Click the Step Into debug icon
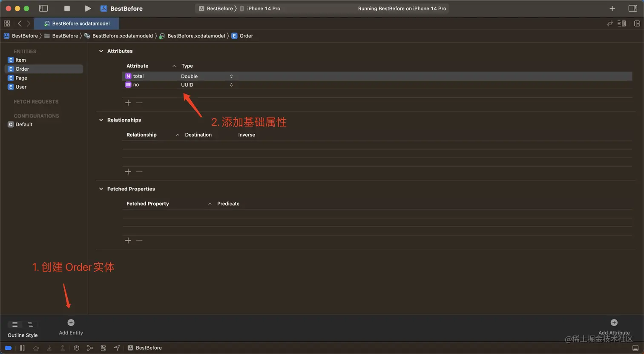Viewport: 644px width, 354px height. tap(49, 348)
